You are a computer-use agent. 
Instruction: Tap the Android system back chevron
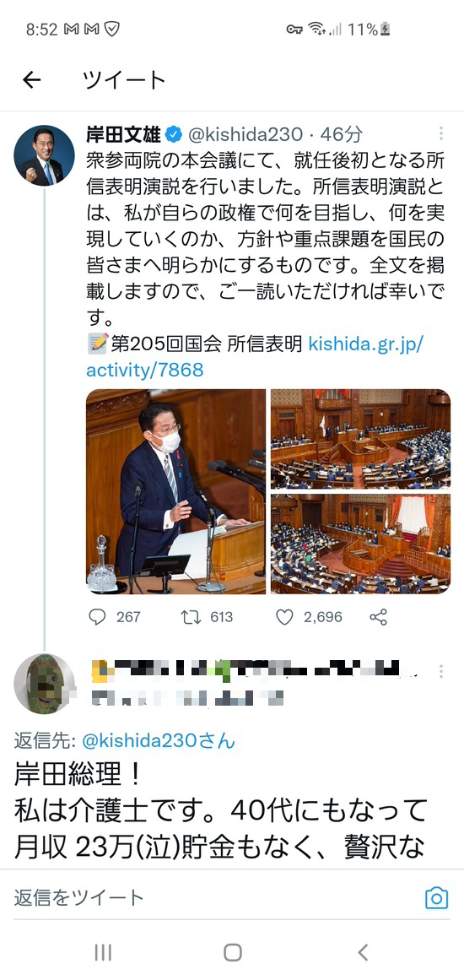[363, 952]
